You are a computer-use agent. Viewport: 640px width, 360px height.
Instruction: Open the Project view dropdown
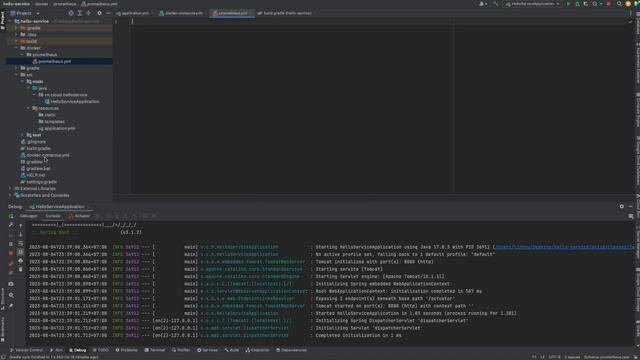[25, 13]
